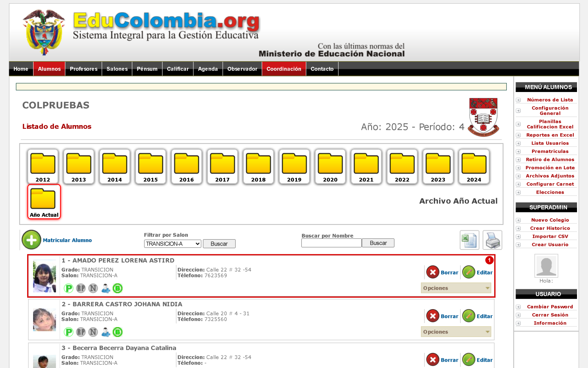
Task: Open the Retiro de Alumnos link
Action: tap(550, 159)
